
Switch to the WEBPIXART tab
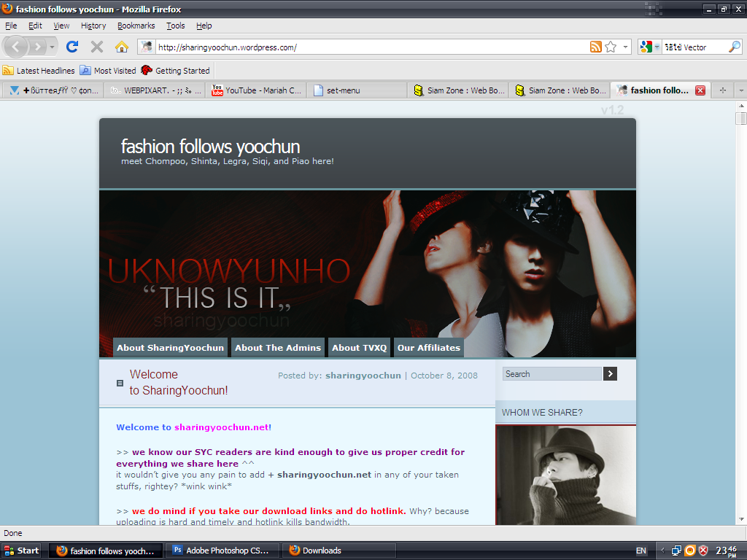[155, 90]
